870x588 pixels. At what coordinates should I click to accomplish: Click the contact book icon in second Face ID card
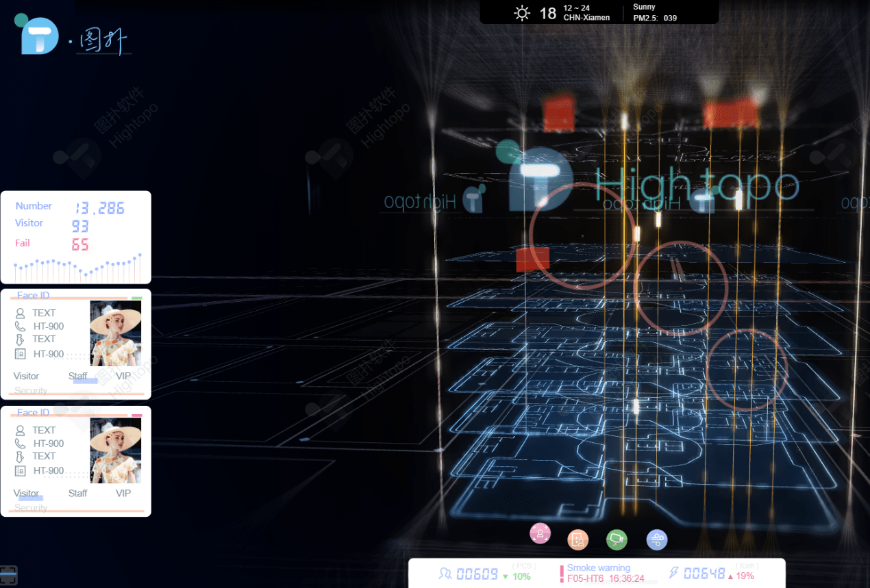[20, 471]
